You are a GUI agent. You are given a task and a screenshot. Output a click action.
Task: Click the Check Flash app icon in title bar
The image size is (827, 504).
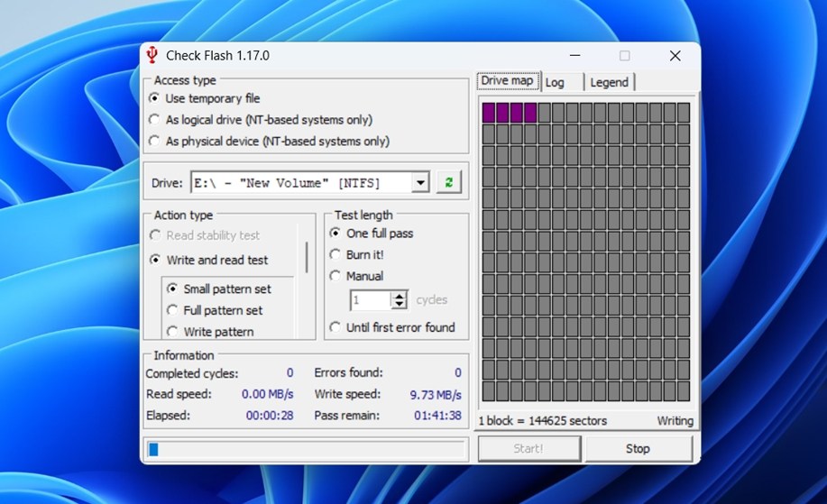(152, 55)
